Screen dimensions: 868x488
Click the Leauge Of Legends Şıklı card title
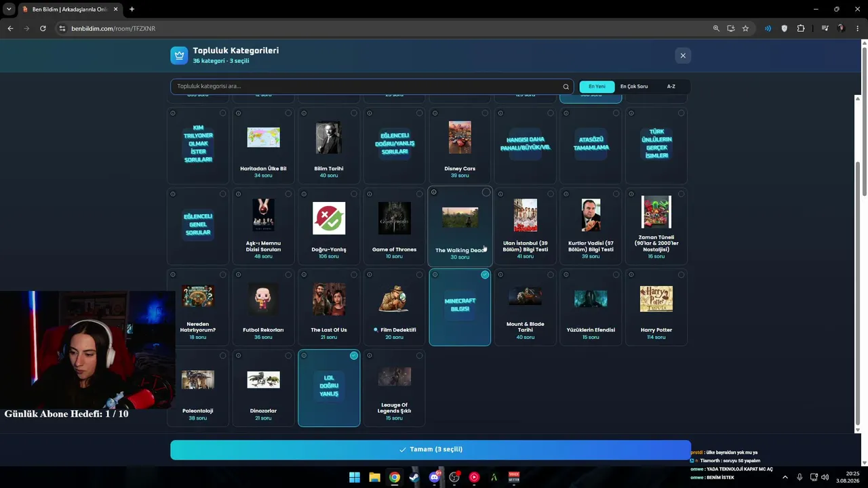tap(394, 408)
